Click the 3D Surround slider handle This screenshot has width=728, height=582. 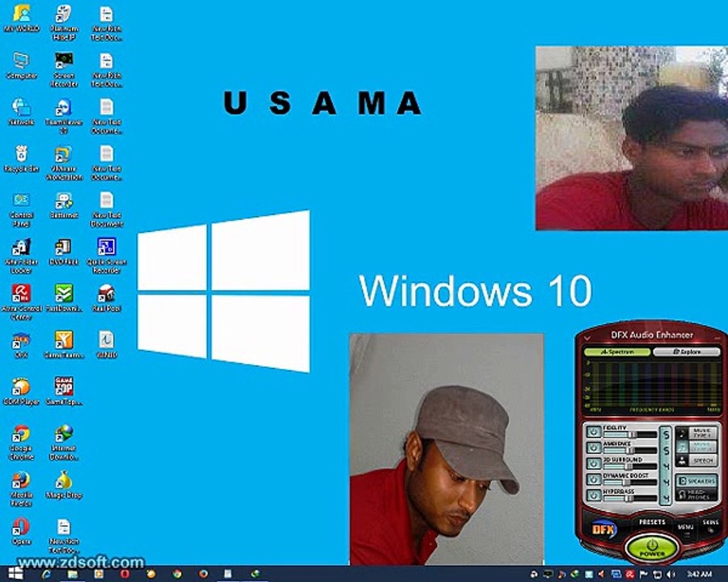coord(629,466)
